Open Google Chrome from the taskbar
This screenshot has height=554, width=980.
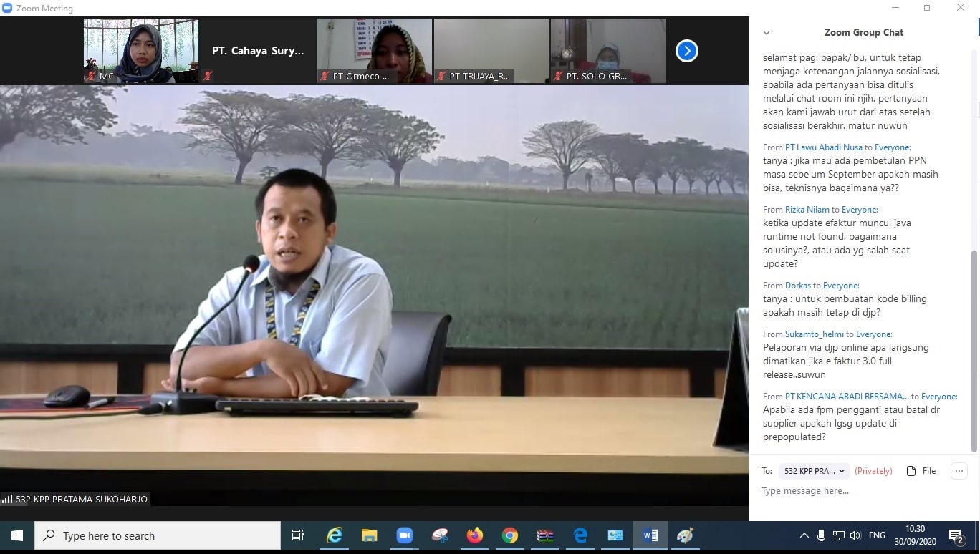pyautogui.click(x=509, y=535)
